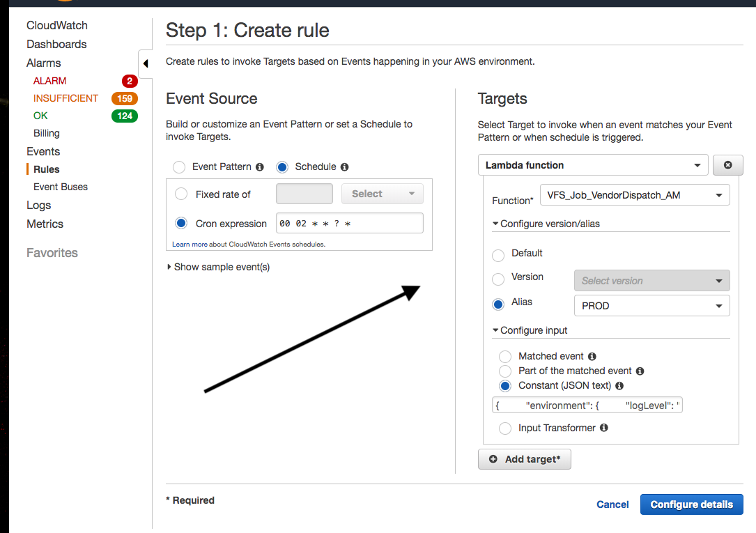
Task: Click the info icon beside Event Pattern
Action: pyautogui.click(x=260, y=167)
